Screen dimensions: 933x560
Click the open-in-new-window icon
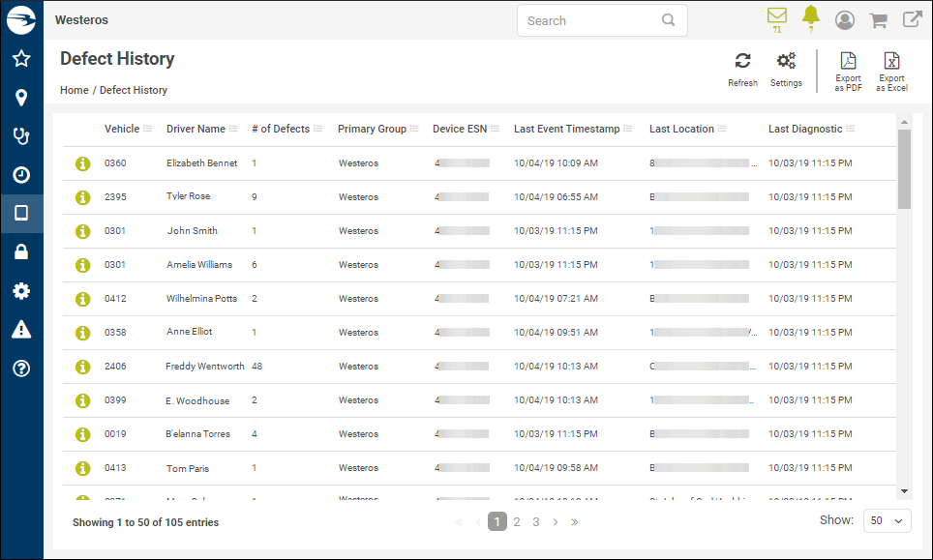912,19
